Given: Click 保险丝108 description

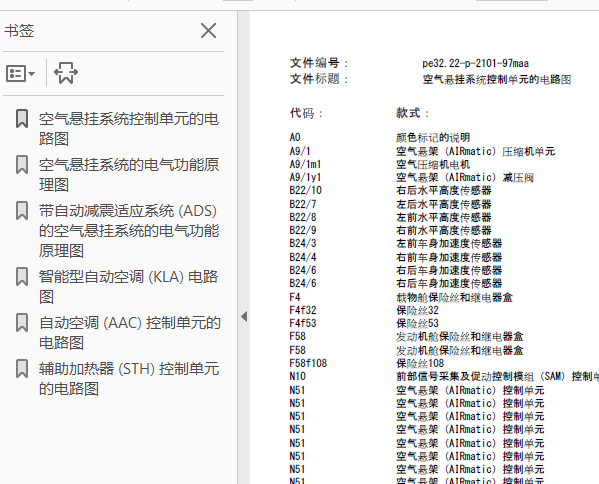Looking at the screenshot, I should point(420,363).
